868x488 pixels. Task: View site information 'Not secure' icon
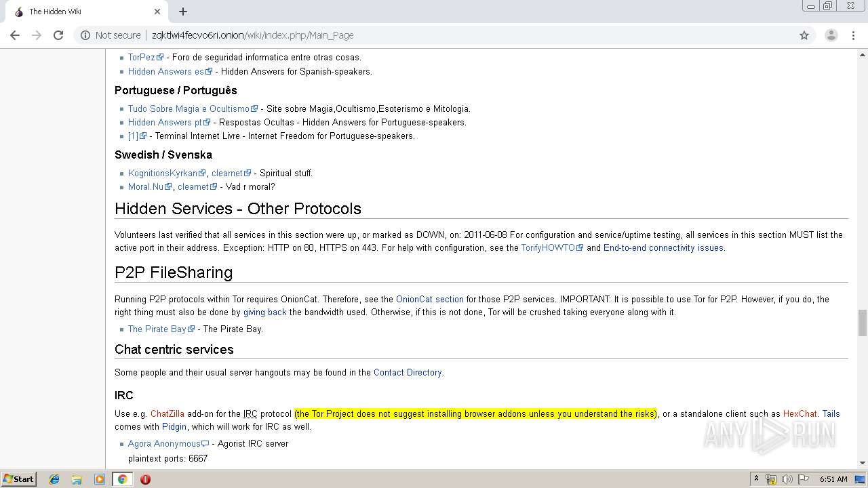point(85,35)
